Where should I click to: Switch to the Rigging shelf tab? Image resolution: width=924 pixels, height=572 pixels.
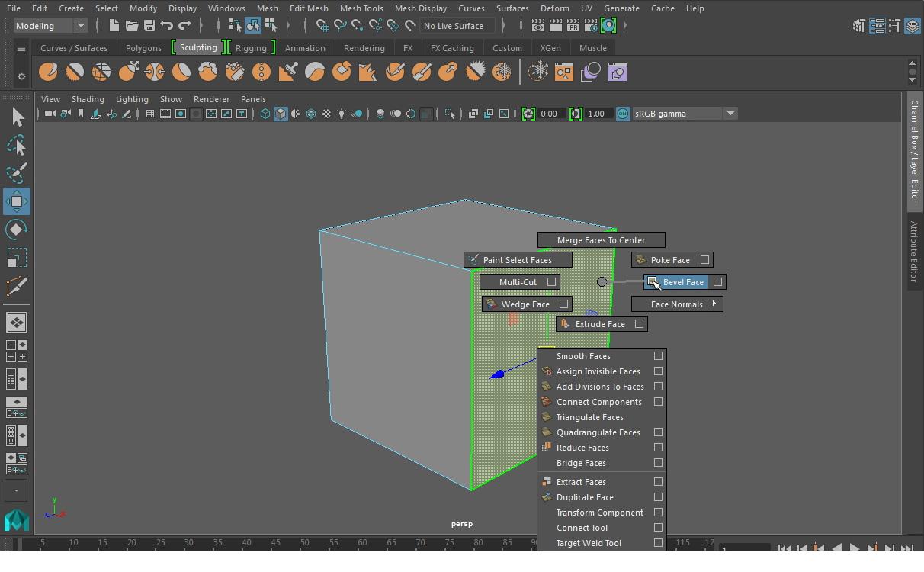[x=251, y=48]
